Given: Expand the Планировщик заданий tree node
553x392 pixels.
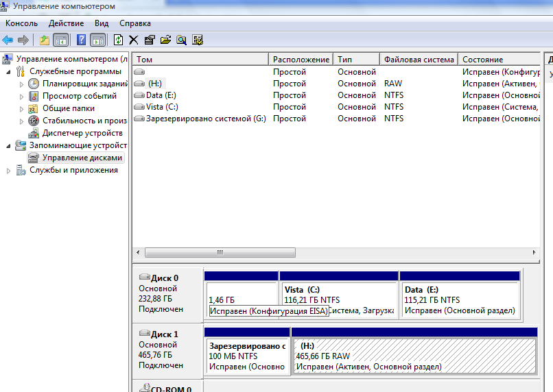Looking at the screenshot, I should point(22,84).
